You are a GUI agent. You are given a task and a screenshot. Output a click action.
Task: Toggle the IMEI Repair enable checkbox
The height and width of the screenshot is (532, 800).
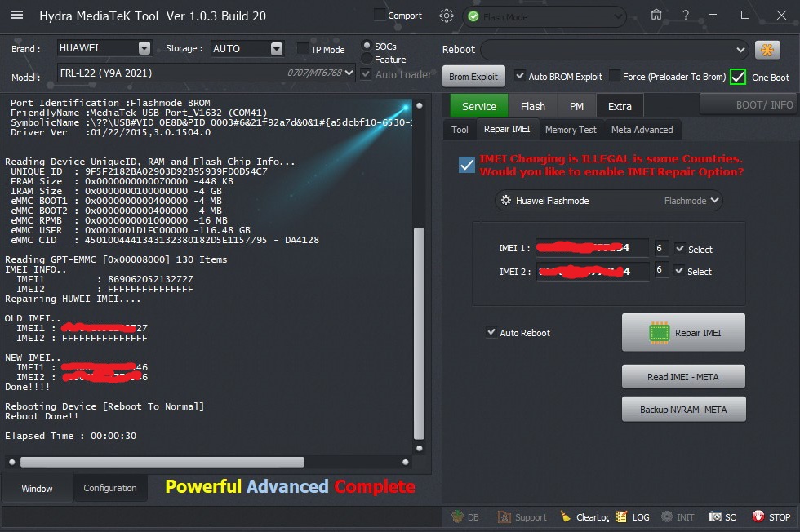coord(466,165)
